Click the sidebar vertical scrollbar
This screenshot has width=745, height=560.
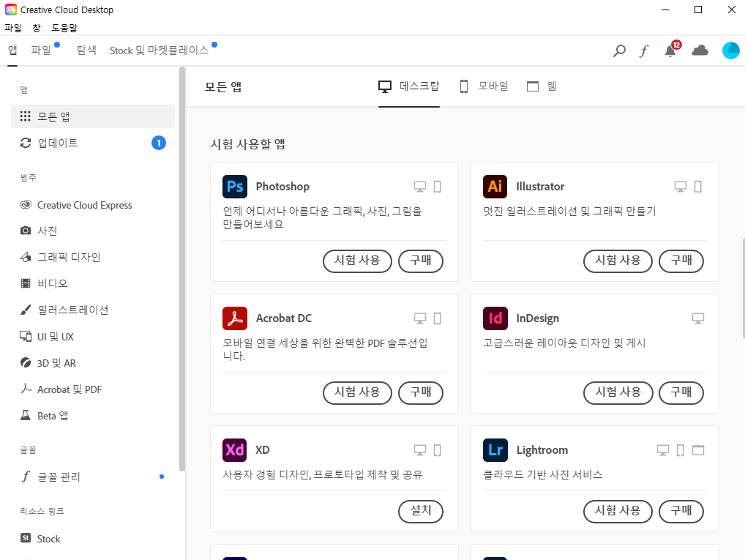pos(182,269)
